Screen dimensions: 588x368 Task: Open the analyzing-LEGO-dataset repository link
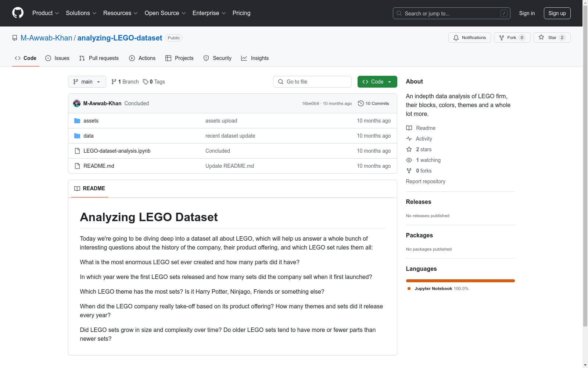point(120,38)
